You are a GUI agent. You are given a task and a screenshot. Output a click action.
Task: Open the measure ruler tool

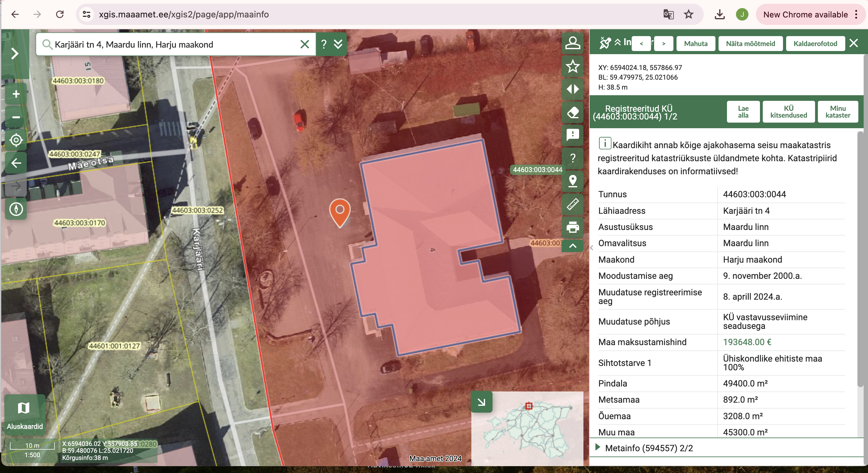pyautogui.click(x=573, y=204)
